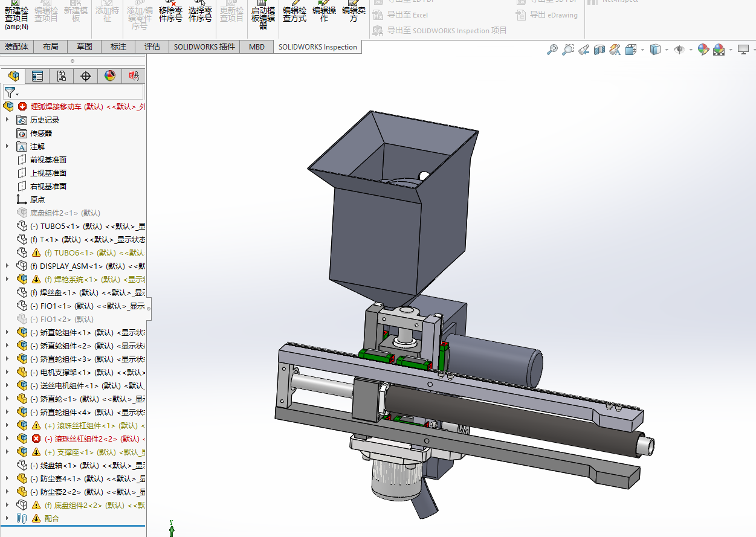Click the Section View icon
This screenshot has height=537, width=756.
599,50
